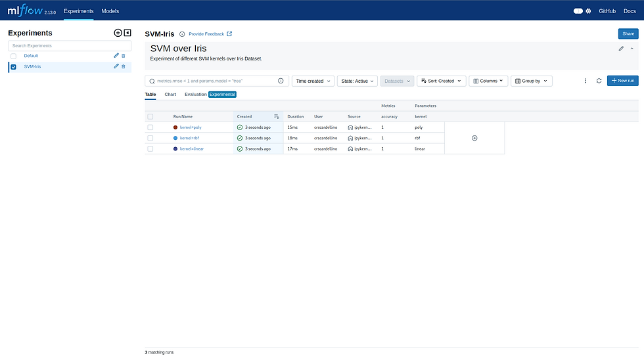This screenshot has width=644, height=362.
Task: Click the kernel parameter column header
Action: pyautogui.click(x=421, y=116)
